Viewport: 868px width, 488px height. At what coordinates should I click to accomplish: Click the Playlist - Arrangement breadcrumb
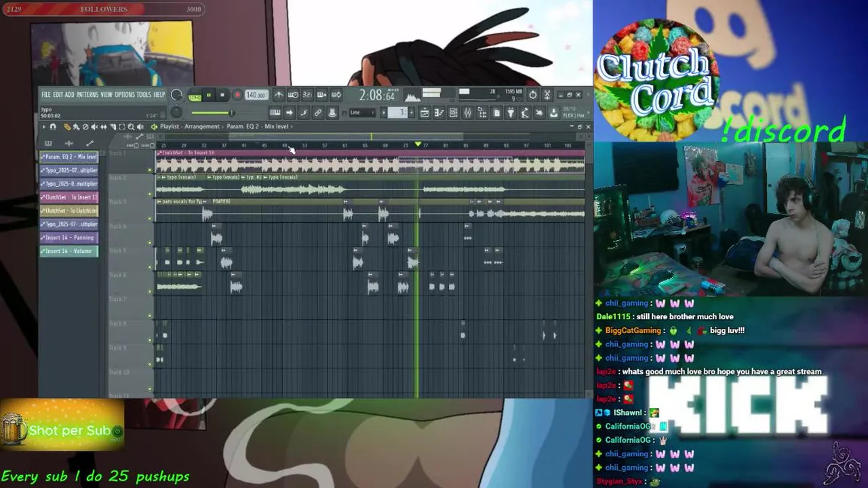190,127
